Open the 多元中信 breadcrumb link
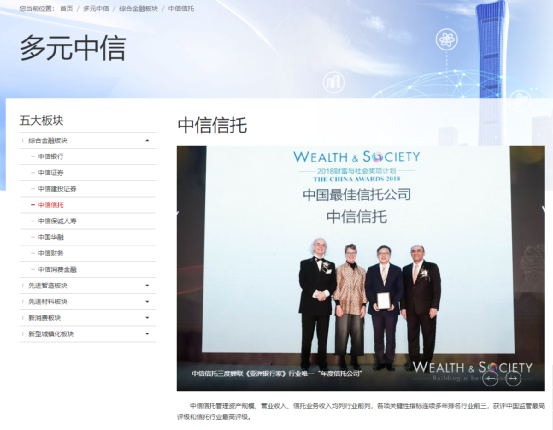This screenshot has height=430, width=553. [96, 8]
